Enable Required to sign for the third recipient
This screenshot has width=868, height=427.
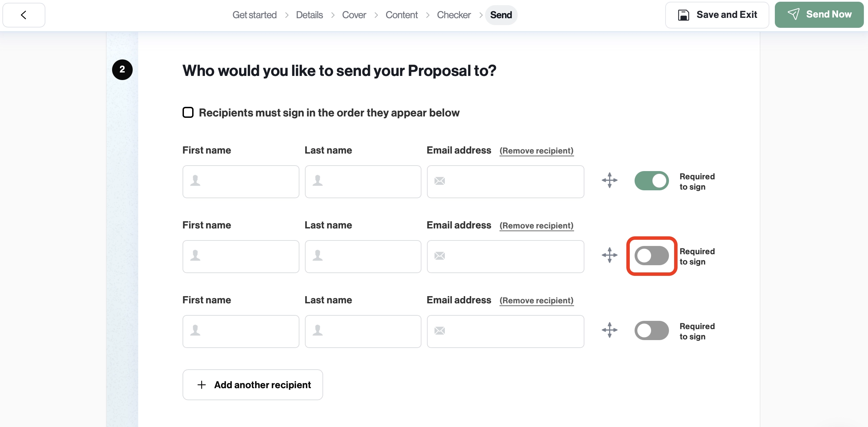coord(652,330)
